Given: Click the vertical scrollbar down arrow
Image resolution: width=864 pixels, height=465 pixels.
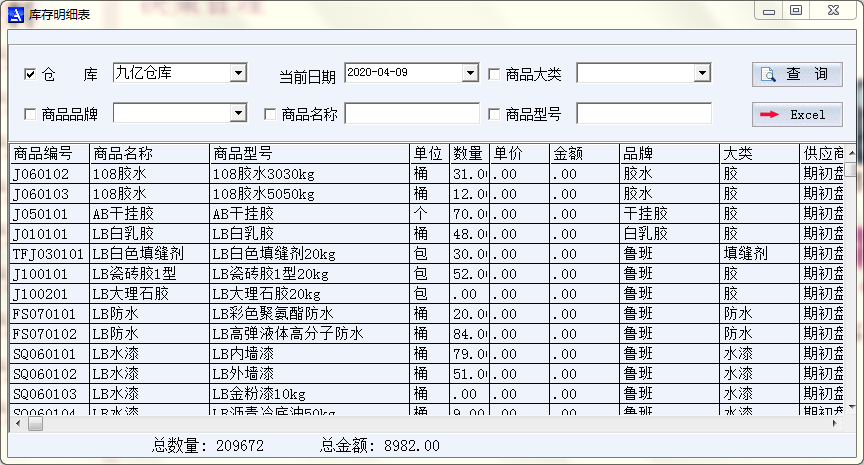Looking at the screenshot, I should (852, 407).
